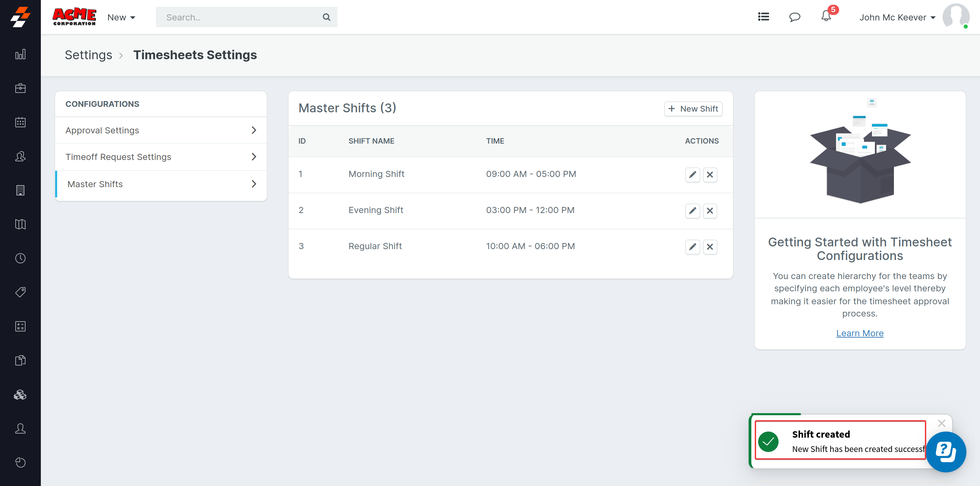Click the bar chart dashboard sidebar icon
The width and height of the screenshot is (980, 486).
(20, 54)
